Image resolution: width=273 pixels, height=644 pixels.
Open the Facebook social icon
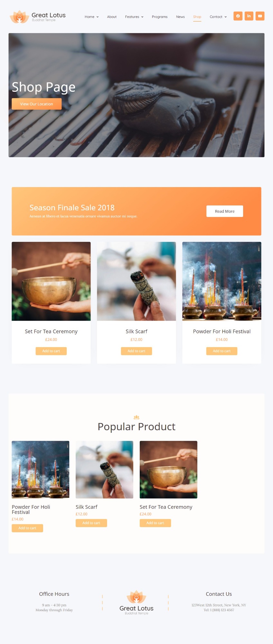(x=238, y=16)
